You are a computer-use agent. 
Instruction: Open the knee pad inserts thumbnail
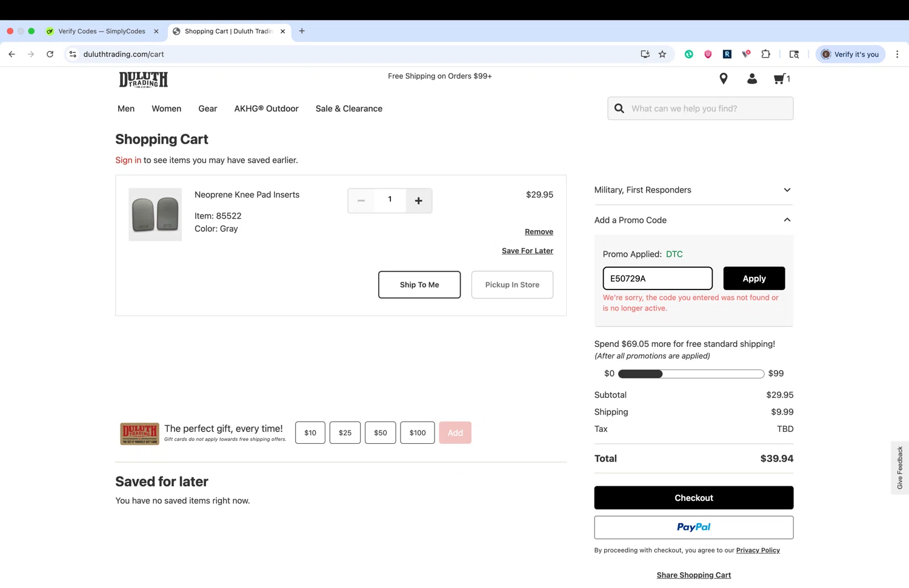pyautogui.click(x=155, y=214)
